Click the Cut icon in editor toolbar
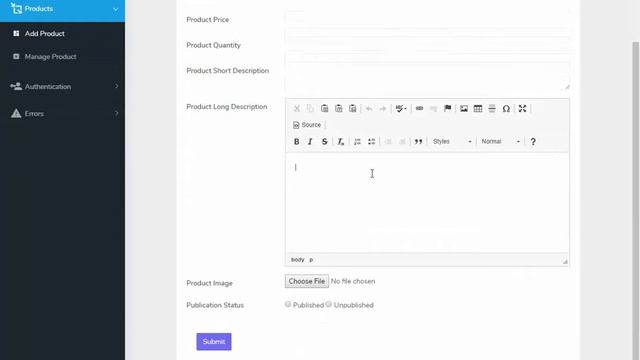Viewport: 640px width, 360px height. (297, 109)
